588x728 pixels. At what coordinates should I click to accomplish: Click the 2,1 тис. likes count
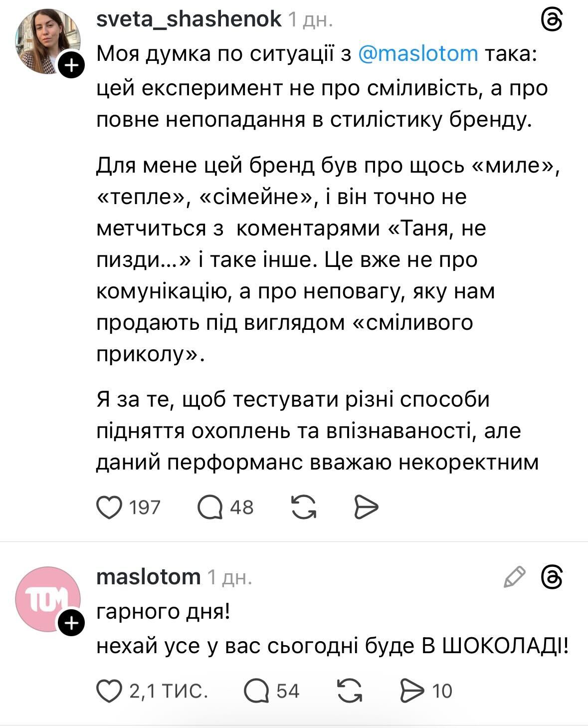point(168,692)
